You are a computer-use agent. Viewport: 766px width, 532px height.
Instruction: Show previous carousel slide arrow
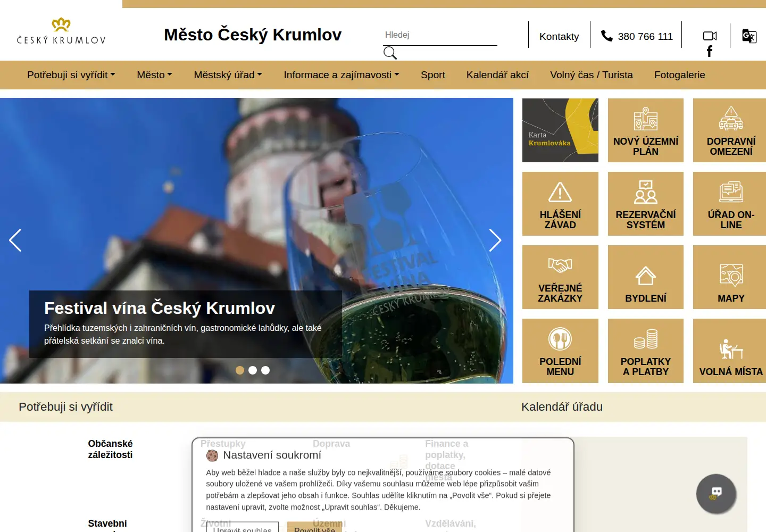pos(15,240)
